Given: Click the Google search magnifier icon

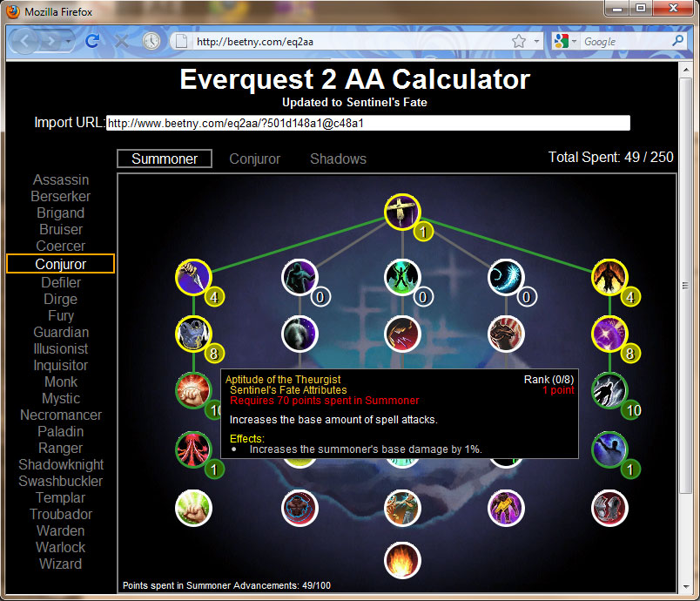Looking at the screenshot, I should 677,40.
